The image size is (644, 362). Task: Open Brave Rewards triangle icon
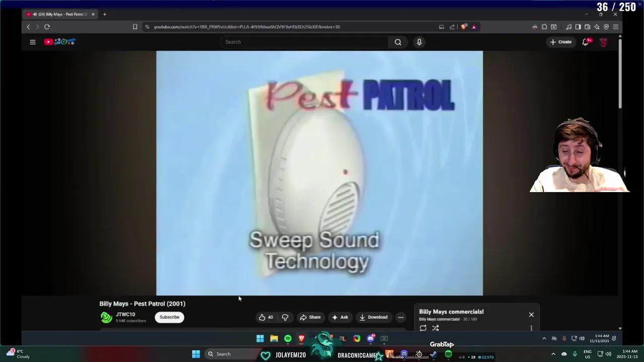pos(473,27)
